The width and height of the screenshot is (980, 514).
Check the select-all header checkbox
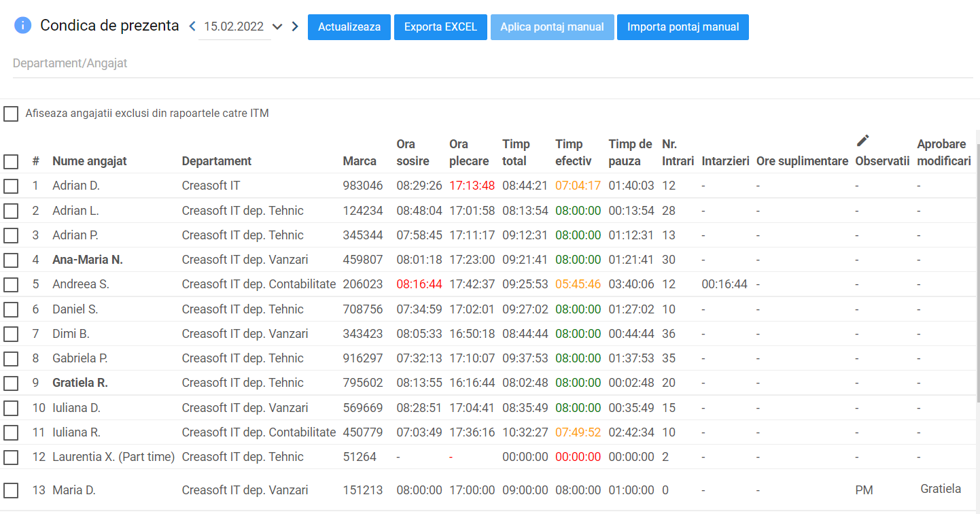tap(11, 161)
